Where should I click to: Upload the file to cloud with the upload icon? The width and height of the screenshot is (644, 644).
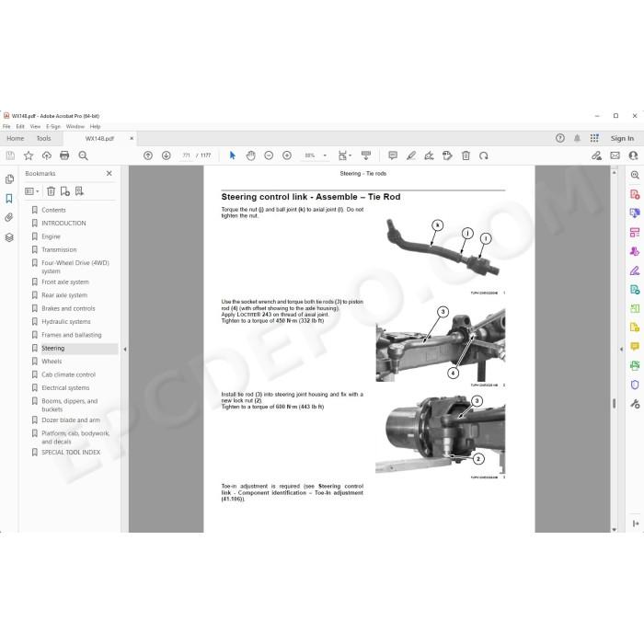46,155
